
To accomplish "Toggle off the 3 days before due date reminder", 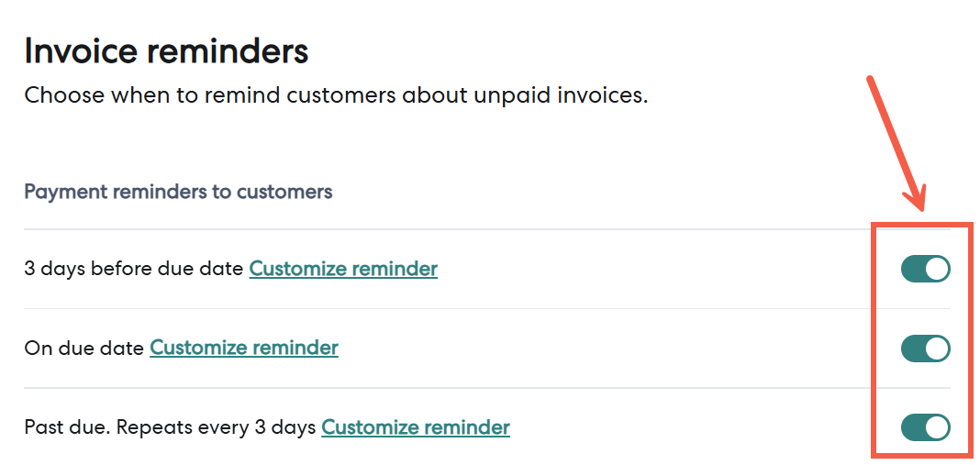I will coord(925,269).
